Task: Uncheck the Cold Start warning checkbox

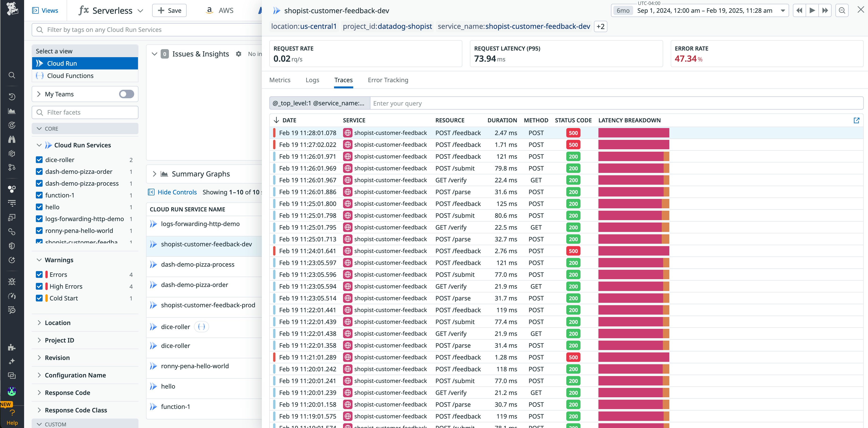Action: (39, 298)
